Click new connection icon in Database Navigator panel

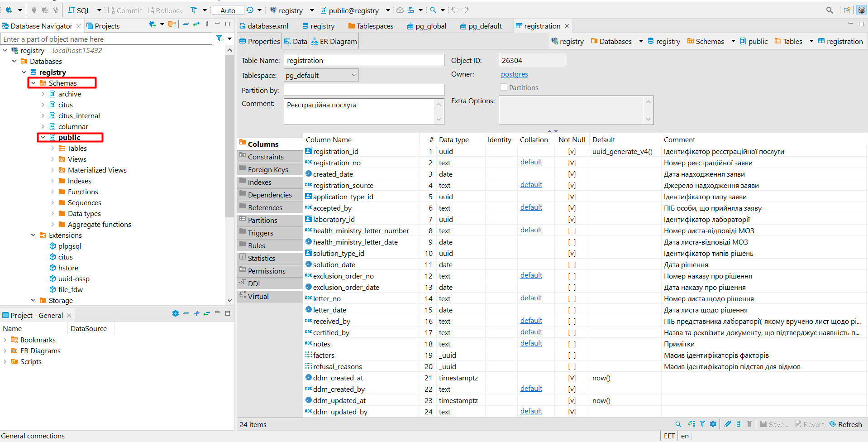[153, 24]
